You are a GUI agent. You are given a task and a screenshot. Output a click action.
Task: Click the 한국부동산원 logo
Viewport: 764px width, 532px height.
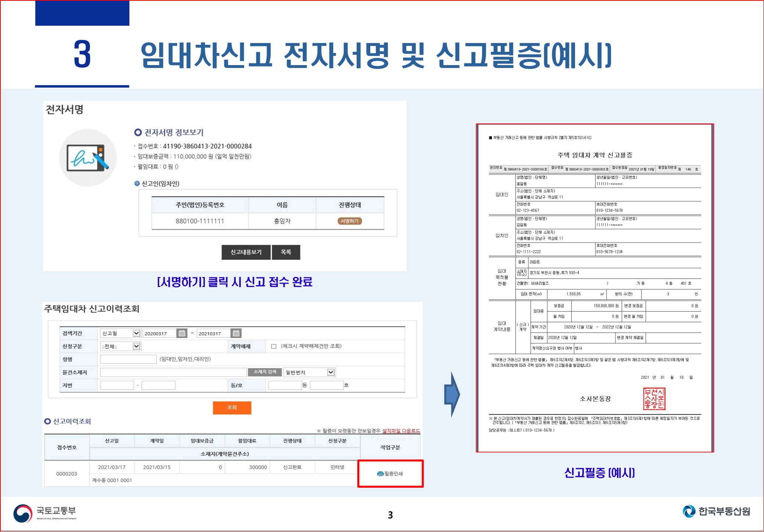716,511
